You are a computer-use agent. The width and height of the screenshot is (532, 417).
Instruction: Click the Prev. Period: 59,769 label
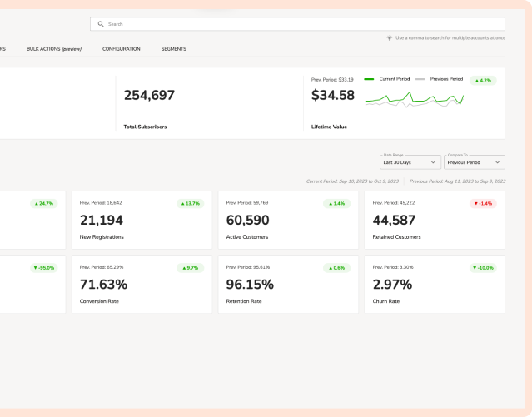coord(247,203)
